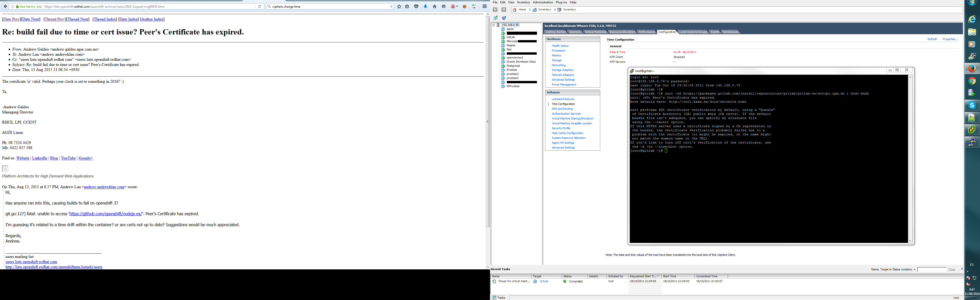Open Firefox hamburger menu

coord(485,6)
